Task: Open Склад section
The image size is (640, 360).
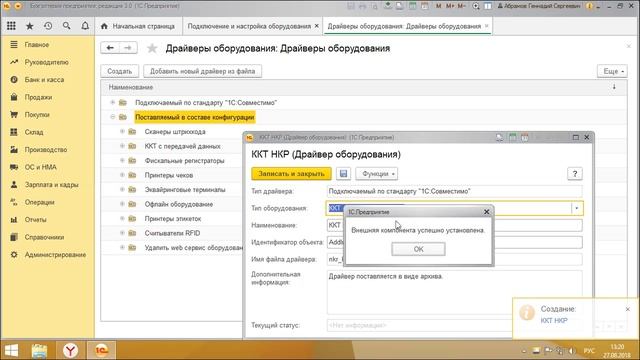Action: 33,132
